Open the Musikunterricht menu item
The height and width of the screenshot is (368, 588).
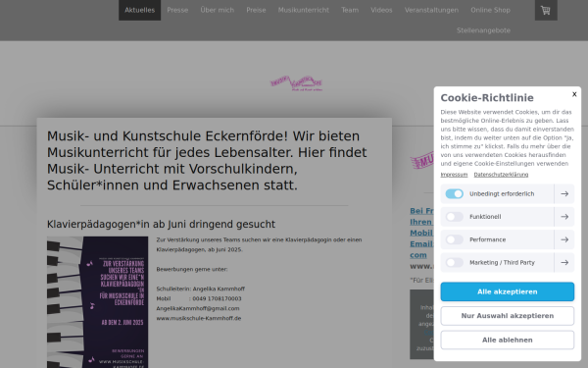coord(304,10)
